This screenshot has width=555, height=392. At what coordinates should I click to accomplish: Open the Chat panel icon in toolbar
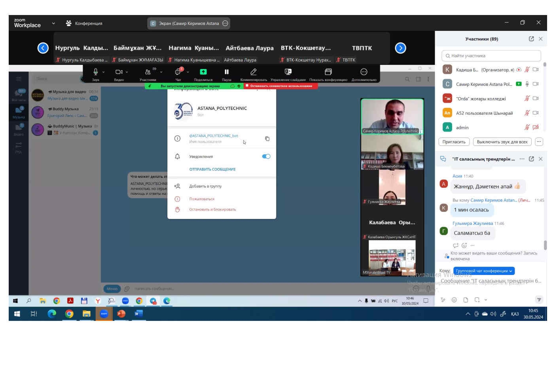point(178,72)
